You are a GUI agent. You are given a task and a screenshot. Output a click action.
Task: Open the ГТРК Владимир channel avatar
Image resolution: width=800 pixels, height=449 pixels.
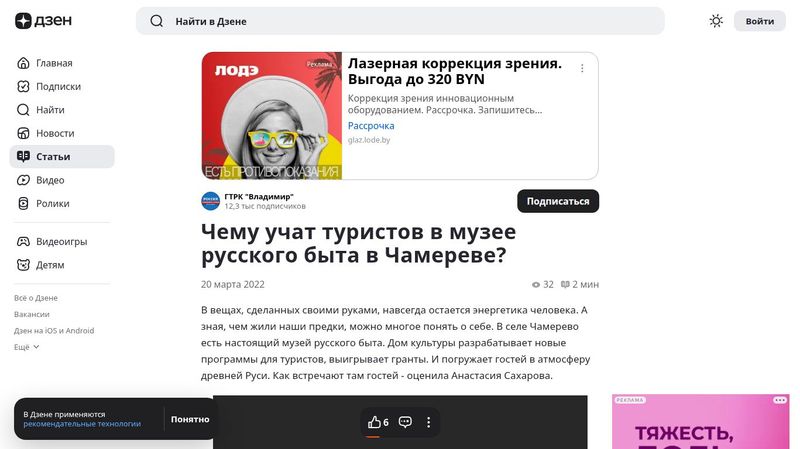[210, 201]
